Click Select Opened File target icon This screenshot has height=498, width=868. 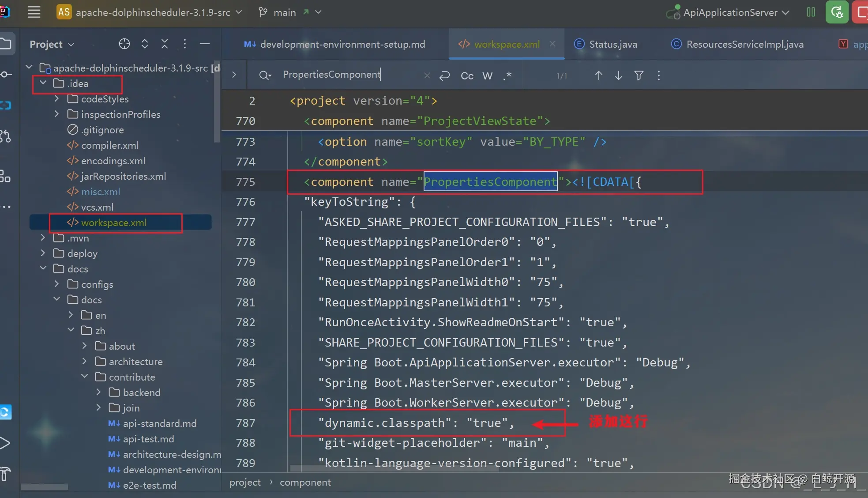[124, 44]
